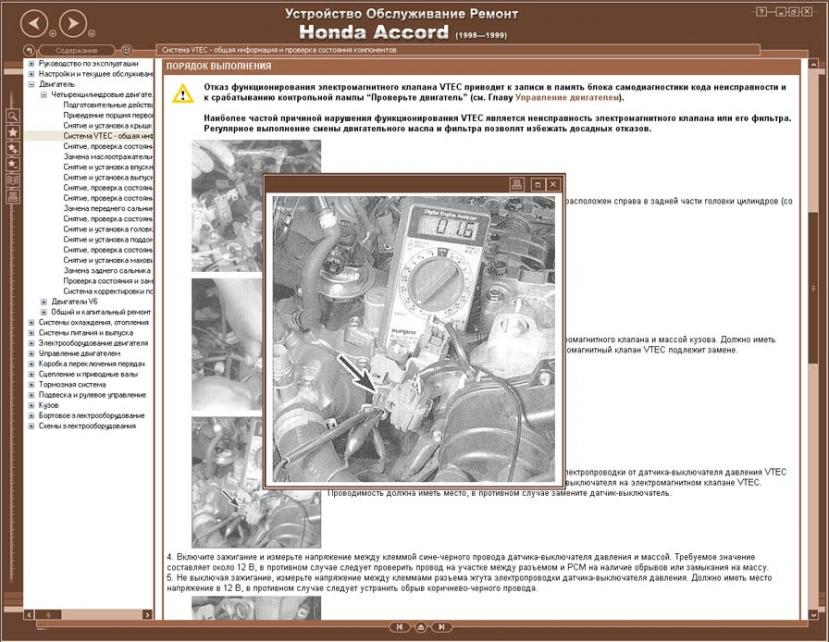Print the enlarged image from popup toolbar
Viewport: 829px width, 642px height.
pyautogui.click(x=517, y=184)
